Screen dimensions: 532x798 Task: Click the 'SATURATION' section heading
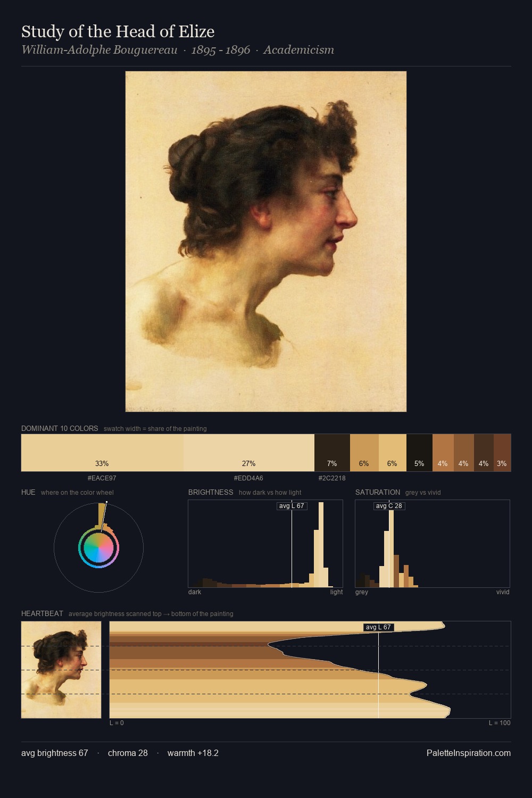tap(378, 492)
